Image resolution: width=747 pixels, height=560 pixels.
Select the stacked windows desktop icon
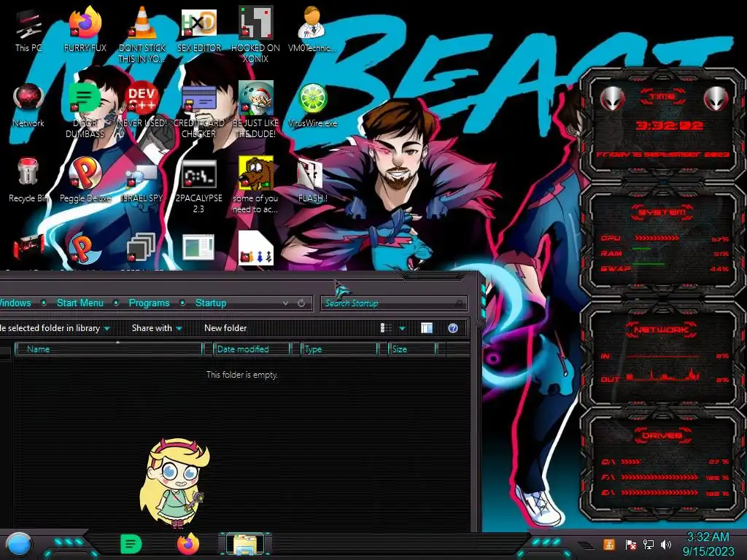pos(142,248)
